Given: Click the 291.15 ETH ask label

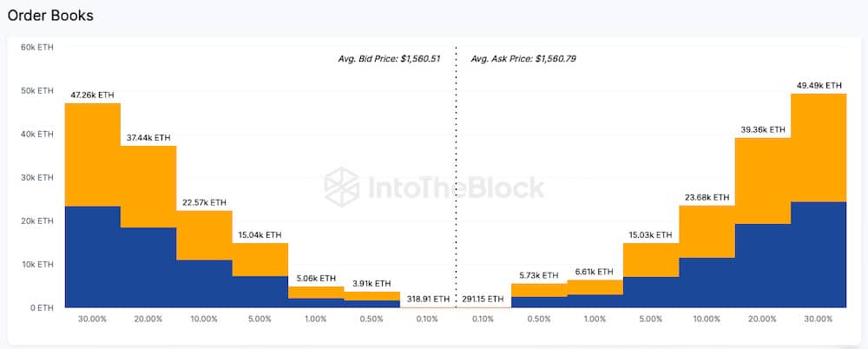Looking at the screenshot, I should [x=483, y=299].
